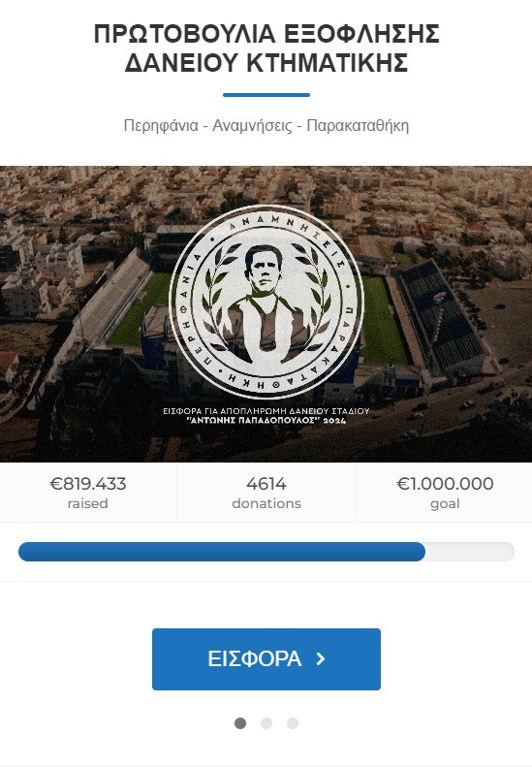Click the Περηφάνια - Αναμνήσεις - Παρακαταθήκη subtitle
Screen dimensions: 532x767
coord(266,126)
